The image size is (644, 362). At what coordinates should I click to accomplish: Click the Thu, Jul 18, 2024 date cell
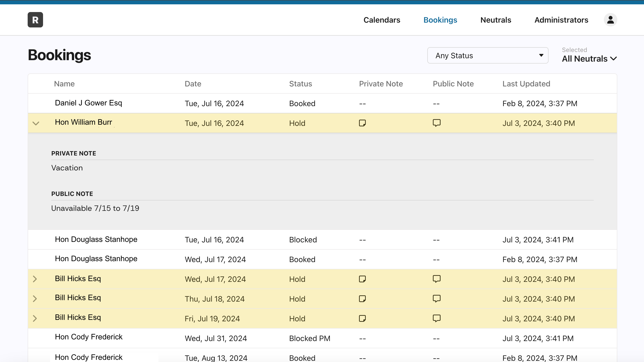(215, 299)
